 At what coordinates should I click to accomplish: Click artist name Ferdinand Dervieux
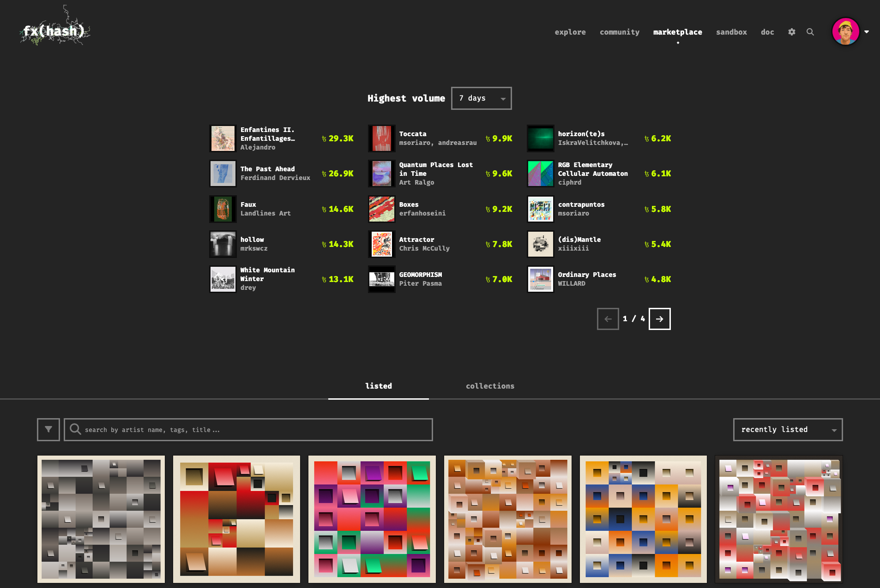coord(275,178)
